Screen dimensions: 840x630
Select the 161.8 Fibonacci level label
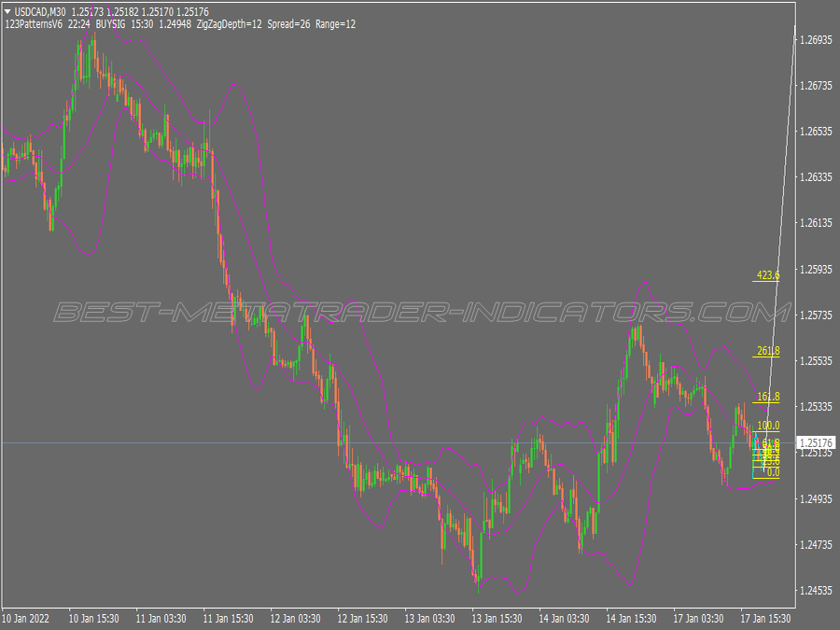(x=768, y=397)
